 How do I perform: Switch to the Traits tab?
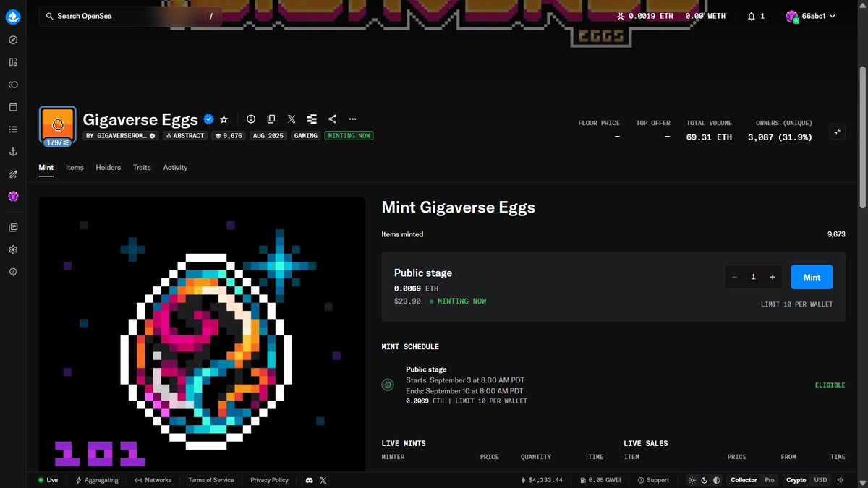(142, 167)
